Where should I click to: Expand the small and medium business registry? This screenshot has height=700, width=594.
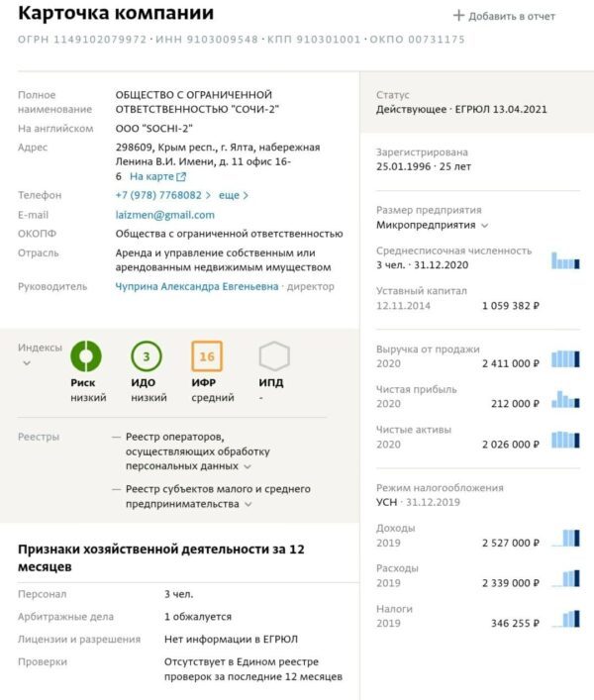(247, 504)
